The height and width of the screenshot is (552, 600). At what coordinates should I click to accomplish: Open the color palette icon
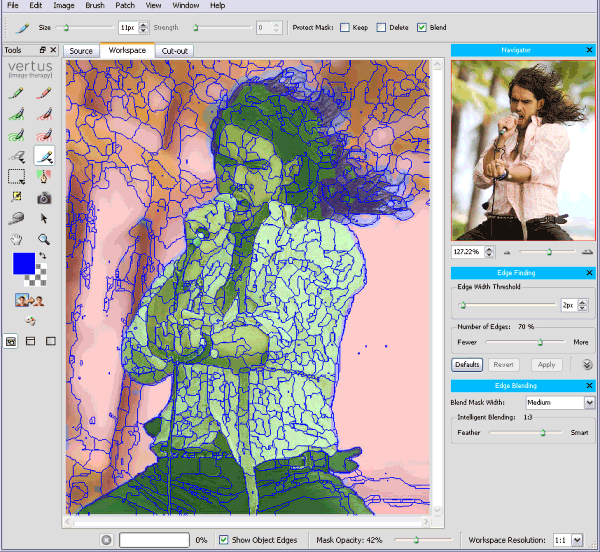(x=29, y=320)
